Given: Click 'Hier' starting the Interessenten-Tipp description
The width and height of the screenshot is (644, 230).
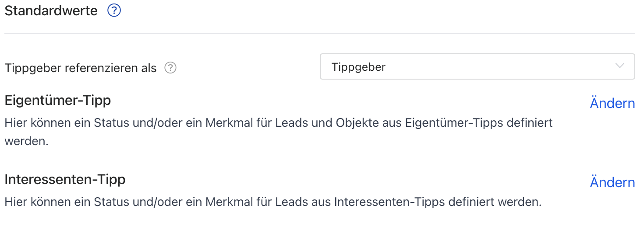Looking at the screenshot, I should (15, 202).
